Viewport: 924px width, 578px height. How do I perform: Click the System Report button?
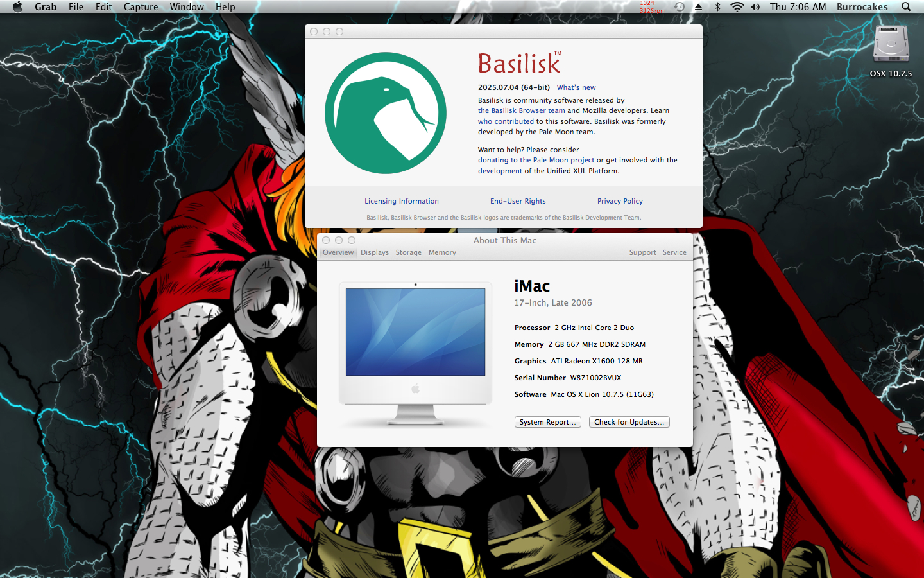pyautogui.click(x=547, y=422)
